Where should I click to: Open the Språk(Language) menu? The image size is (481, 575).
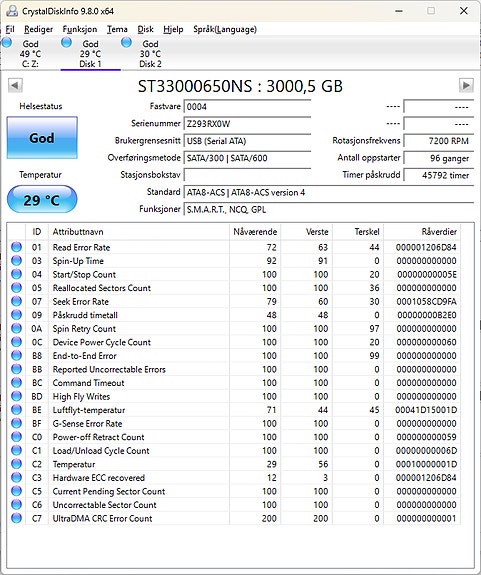coord(225,29)
